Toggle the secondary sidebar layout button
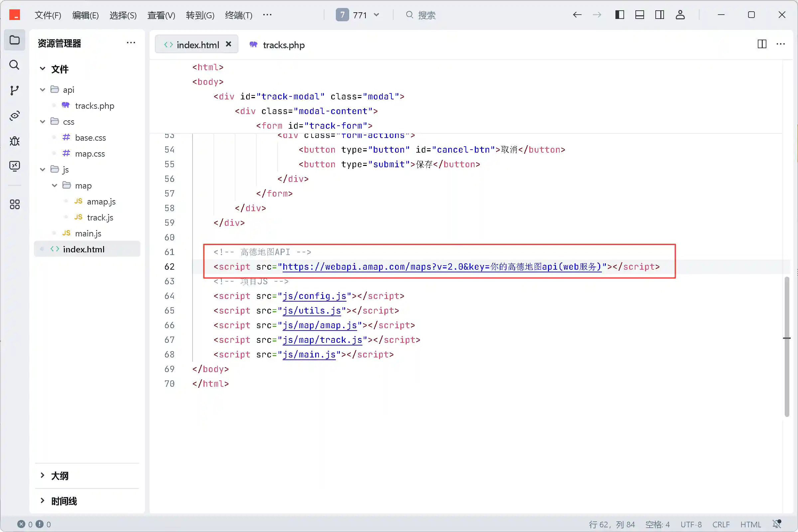This screenshot has height=532, width=798. (660, 15)
